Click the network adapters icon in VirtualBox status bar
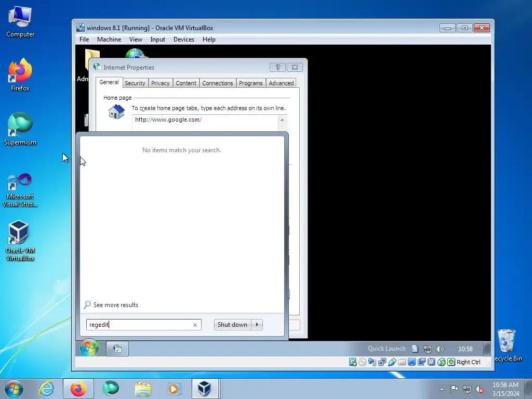The height and width of the screenshot is (399, 532). coord(382,362)
